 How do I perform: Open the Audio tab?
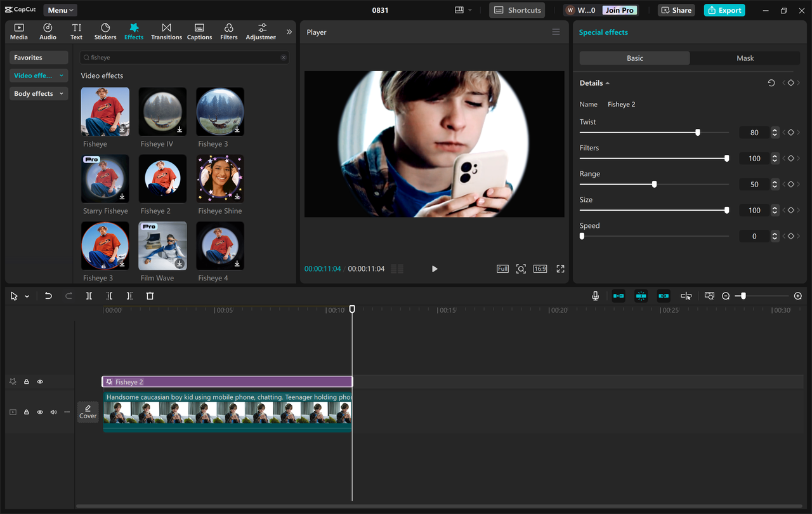tap(48, 32)
